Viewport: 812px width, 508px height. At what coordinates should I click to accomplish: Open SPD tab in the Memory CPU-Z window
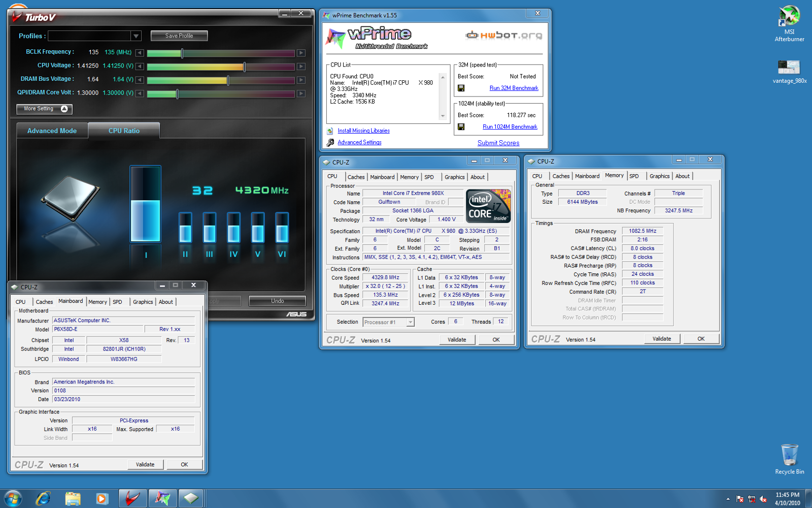coord(634,176)
